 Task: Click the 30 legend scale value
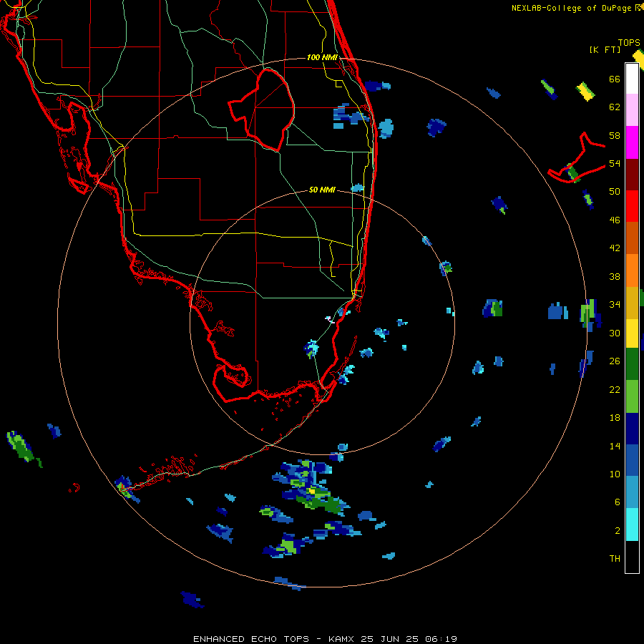615,333
